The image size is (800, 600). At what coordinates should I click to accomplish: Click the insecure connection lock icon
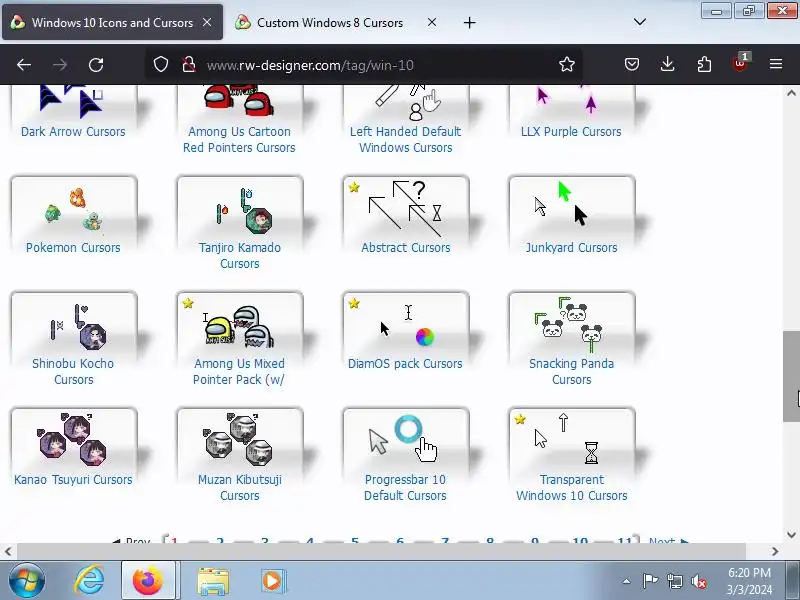189,64
